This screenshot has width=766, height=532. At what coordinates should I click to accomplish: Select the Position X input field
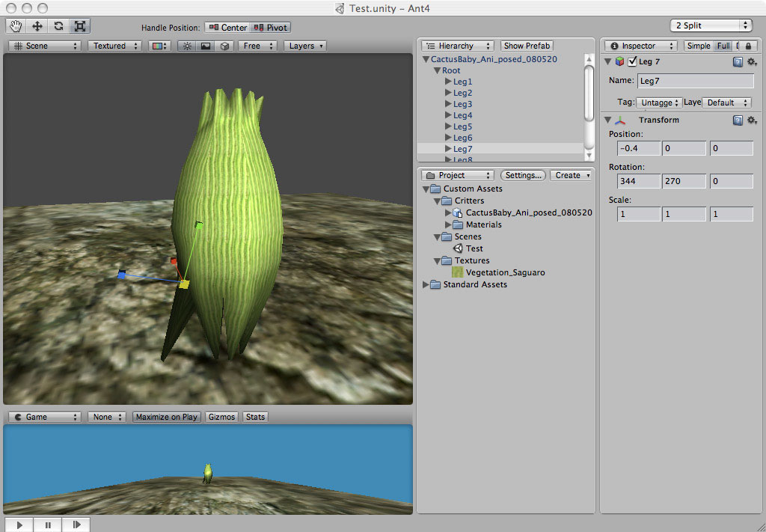pyautogui.click(x=638, y=148)
